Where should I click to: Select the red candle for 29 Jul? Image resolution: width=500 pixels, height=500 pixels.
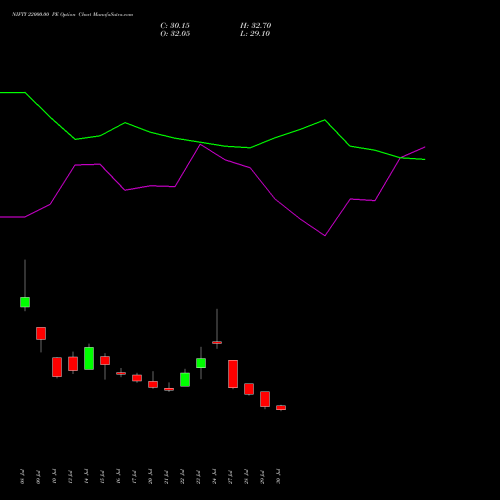265,399
